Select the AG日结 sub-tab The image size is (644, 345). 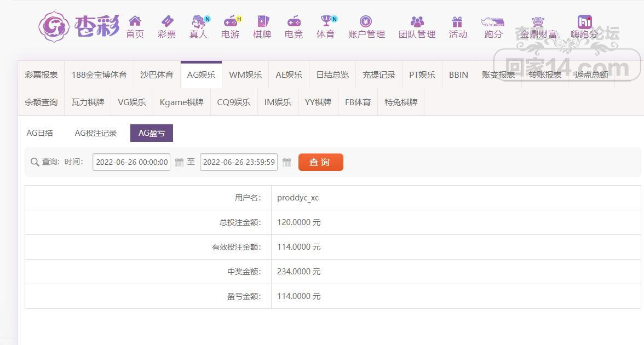[40, 133]
